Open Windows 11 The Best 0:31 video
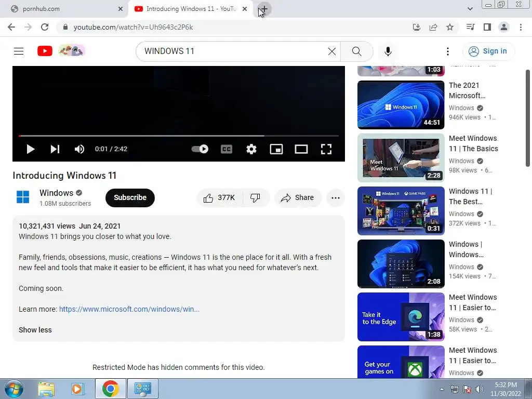Image resolution: width=532 pixels, height=399 pixels. point(401,211)
